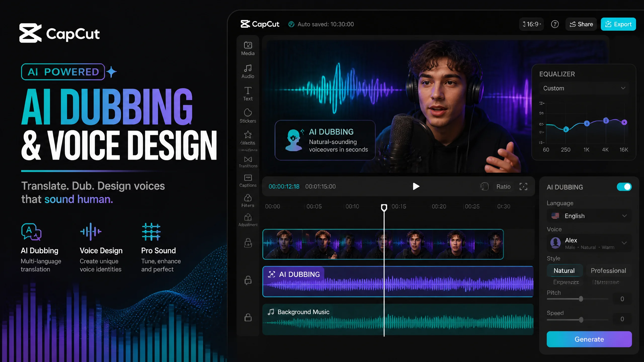Click the icon on the AI DUBBING track label
The width and height of the screenshot is (644, 362).
click(x=271, y=274)
